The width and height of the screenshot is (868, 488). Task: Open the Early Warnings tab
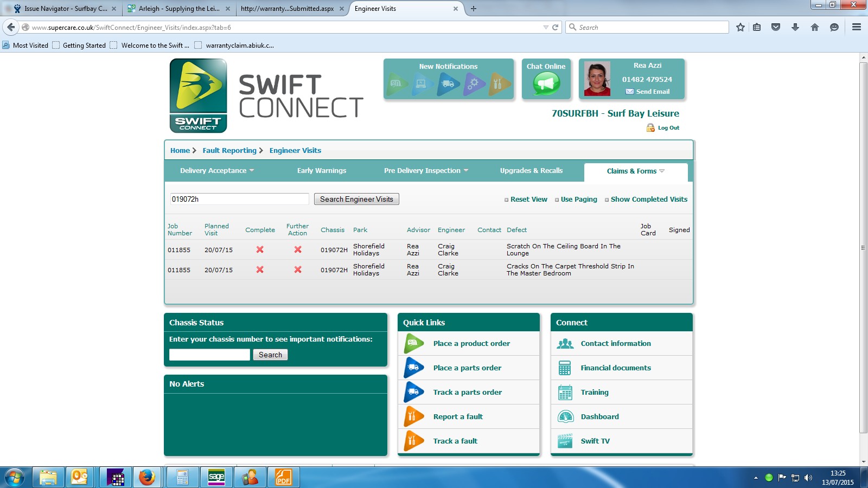click(x=322, y=171)
